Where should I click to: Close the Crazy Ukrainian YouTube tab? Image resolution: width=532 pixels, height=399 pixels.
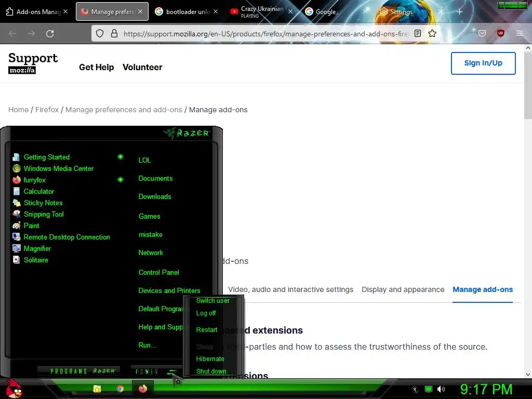pyautogui.click(x=290, y=11)
